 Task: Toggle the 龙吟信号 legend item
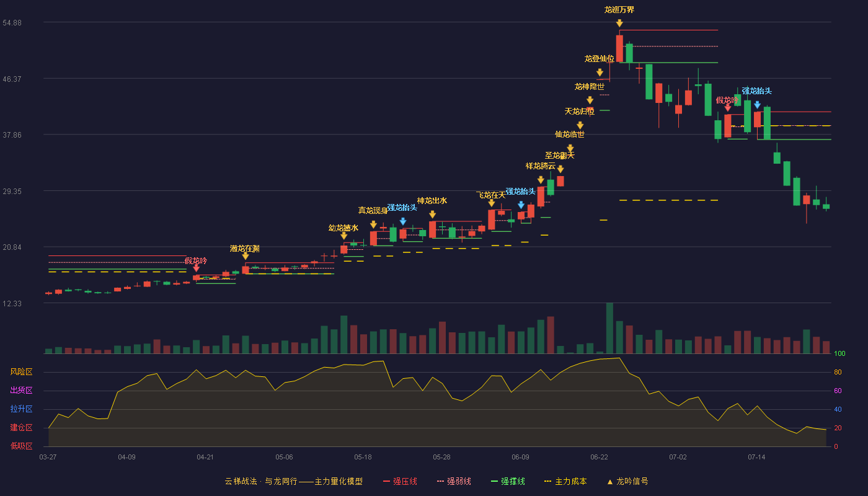(627, 481)
